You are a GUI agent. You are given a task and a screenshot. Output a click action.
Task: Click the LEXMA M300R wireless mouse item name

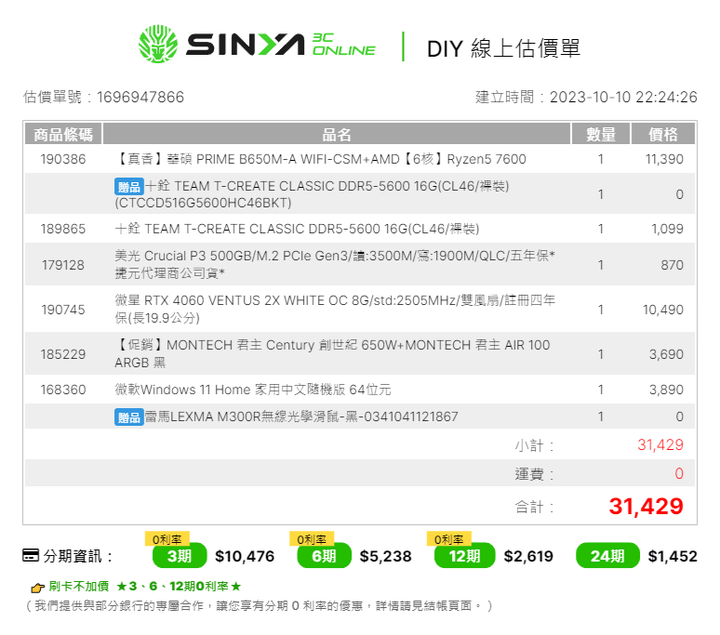(301, 416)
